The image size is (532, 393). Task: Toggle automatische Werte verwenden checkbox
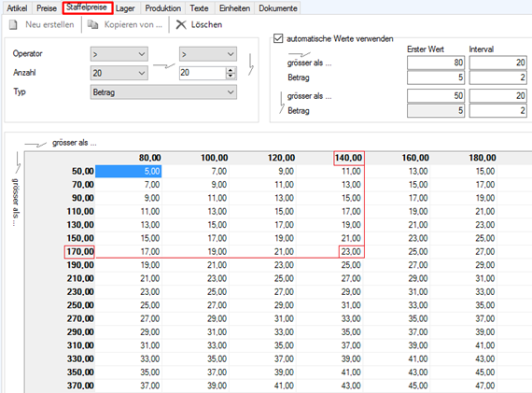coord(278,38)
